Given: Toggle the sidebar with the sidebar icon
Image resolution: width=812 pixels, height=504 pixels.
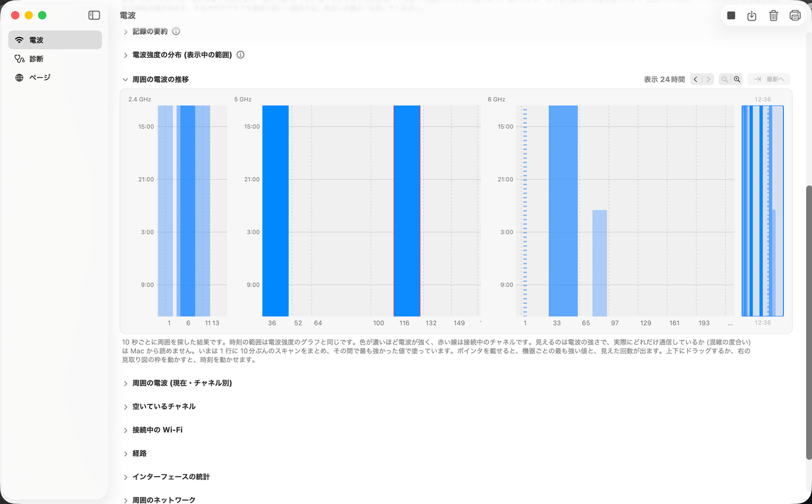Looking at the screenshot, I should pos(94,15).
